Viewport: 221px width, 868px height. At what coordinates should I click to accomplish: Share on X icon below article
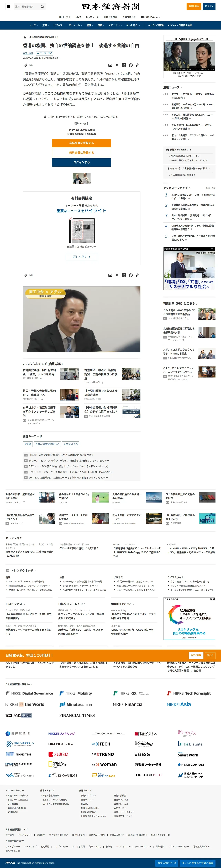point(124,275)
